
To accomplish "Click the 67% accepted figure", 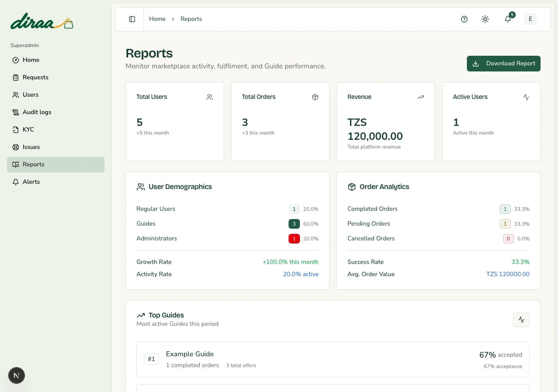I will point(500,355).
